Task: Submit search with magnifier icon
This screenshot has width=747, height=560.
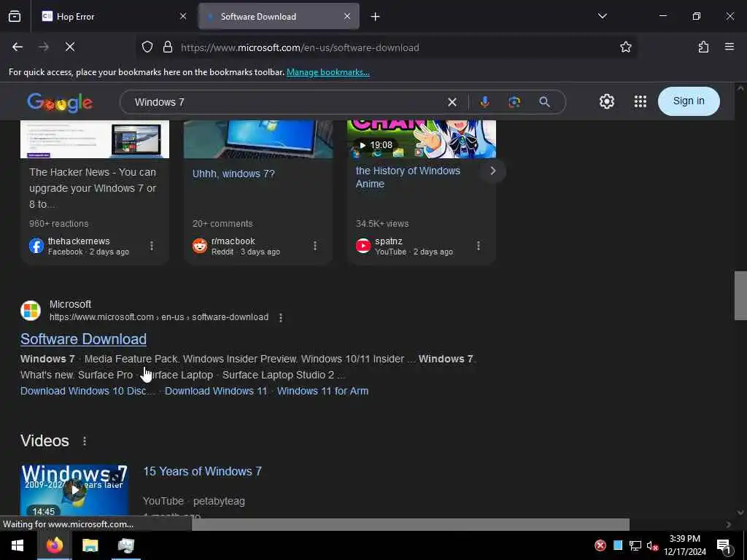Action: pos(544,102)
